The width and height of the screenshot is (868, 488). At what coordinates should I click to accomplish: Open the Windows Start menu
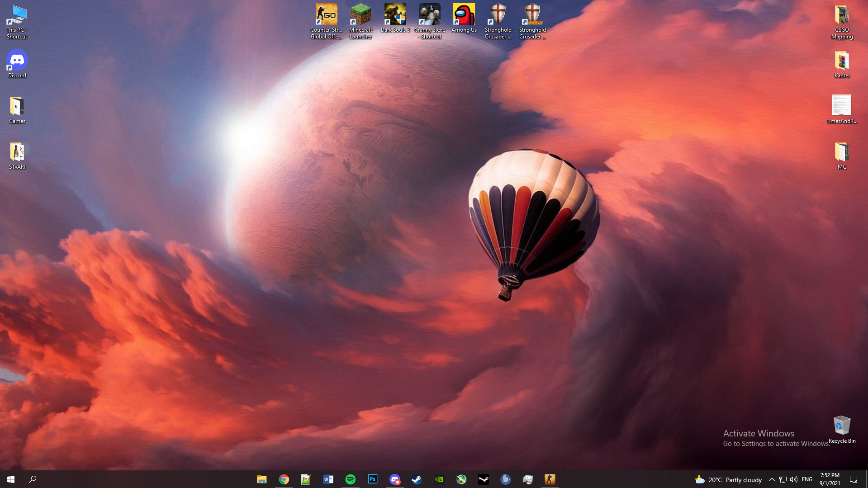tap(11, 479)
